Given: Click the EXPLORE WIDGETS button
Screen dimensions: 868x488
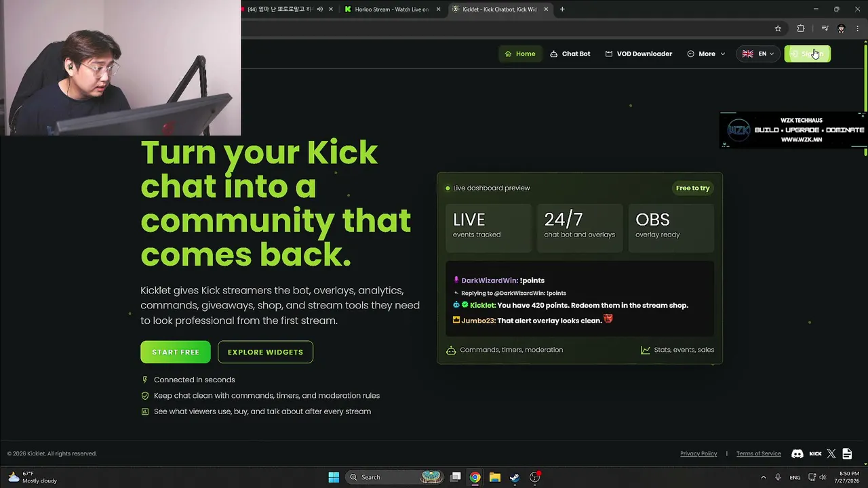Looking at the screenshot, I should coord(265,352).
